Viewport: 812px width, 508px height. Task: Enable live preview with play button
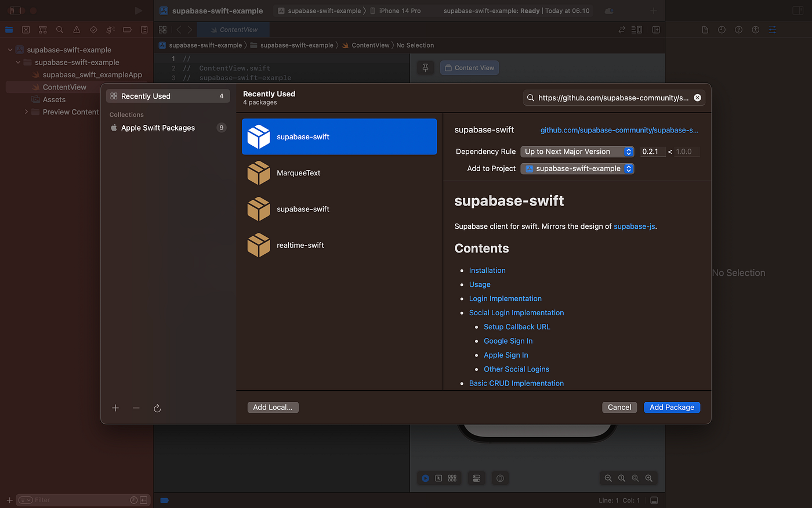pos(425,478)
